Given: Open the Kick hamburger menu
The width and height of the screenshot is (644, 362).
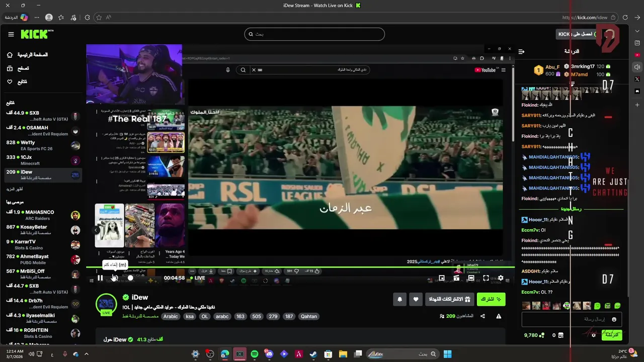Looking at the screenshot, I should pos(11,34).
